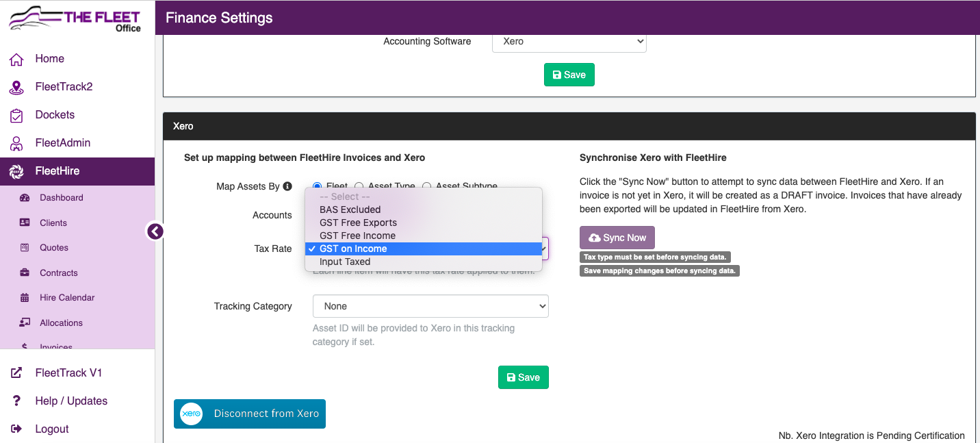Select the Fleet radio button

click(x=318, y=186)
